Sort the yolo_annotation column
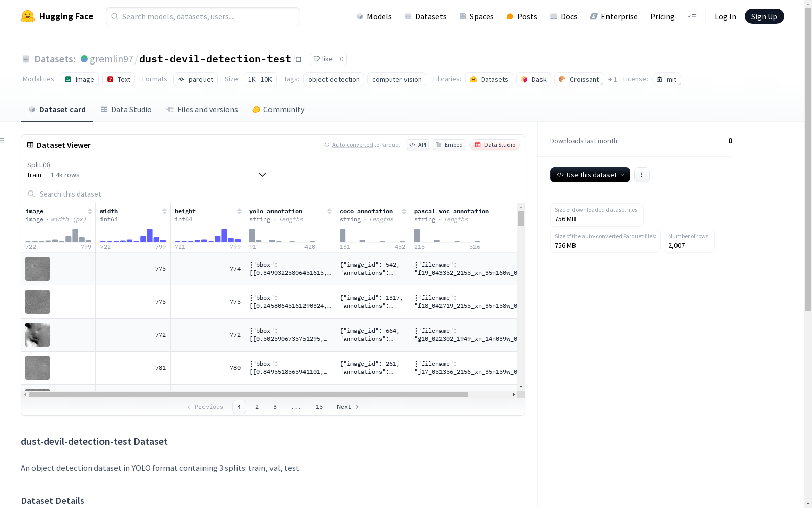 pos(329,211)
